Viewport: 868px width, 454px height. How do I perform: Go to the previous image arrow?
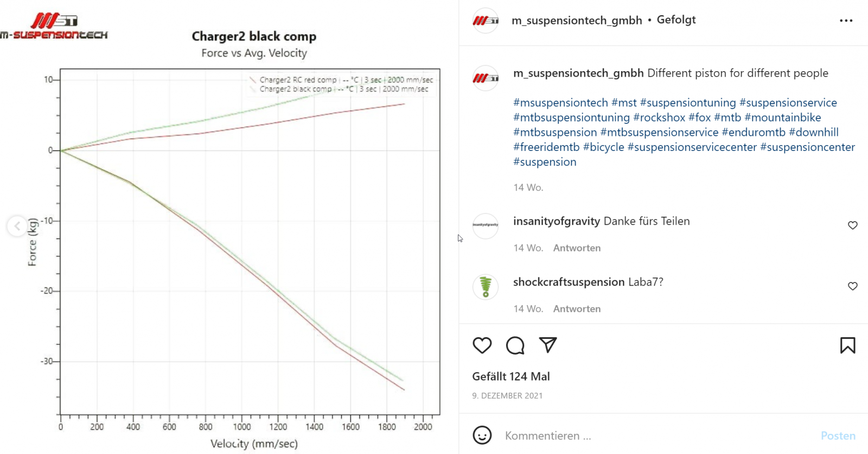point(17,226)
